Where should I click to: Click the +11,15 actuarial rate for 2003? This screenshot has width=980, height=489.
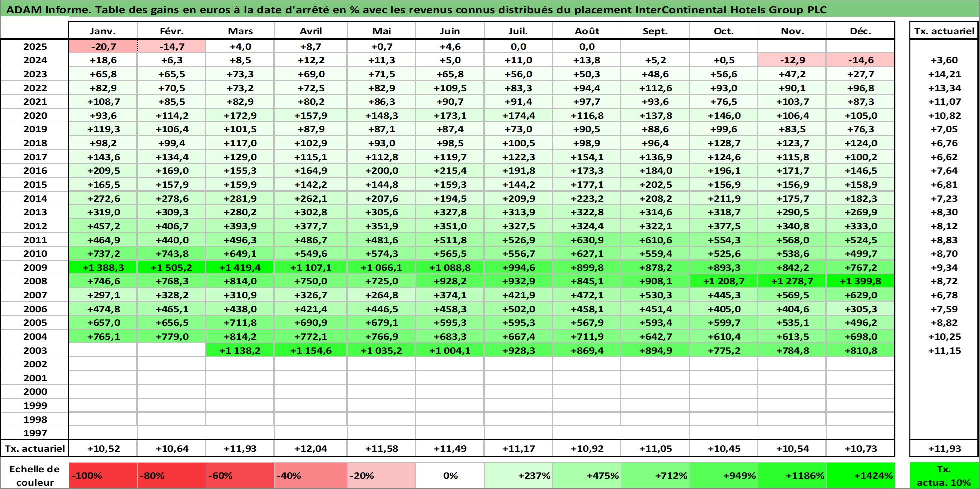[x=944, y=351]
